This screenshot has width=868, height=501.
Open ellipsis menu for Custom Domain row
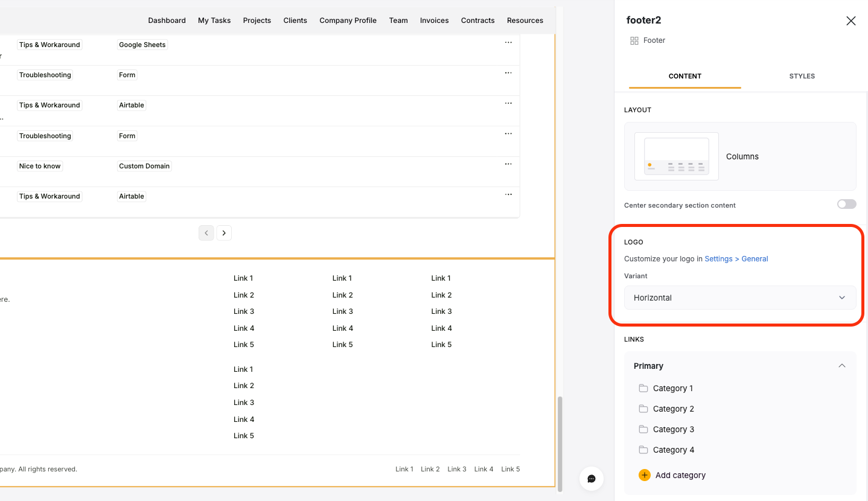click(x=508, y=164)
